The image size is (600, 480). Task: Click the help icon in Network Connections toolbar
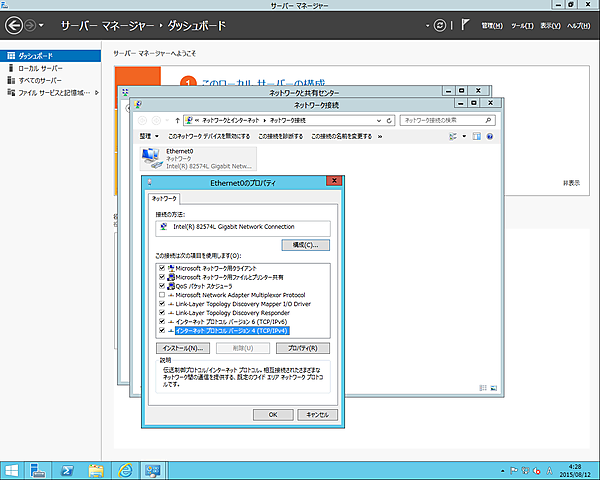coord(489,135)
